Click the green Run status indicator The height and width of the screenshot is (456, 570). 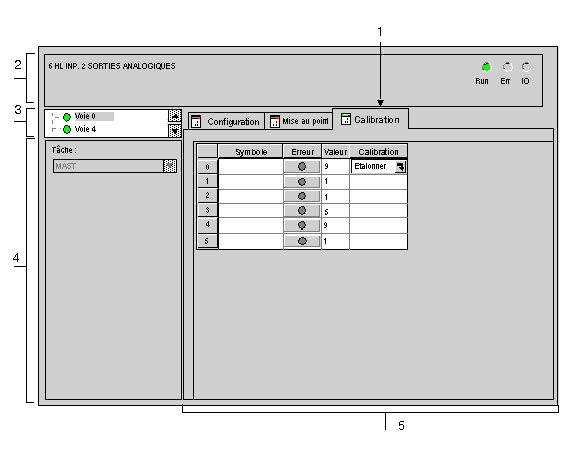(x=486, y=67)
